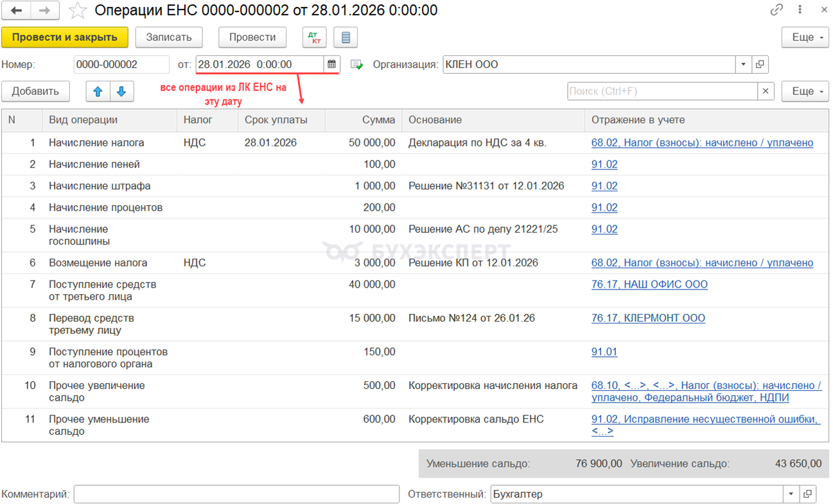Sort by the Вид операции column header
The width and height of the screenshot is (833, 504).
pos(109,120)
